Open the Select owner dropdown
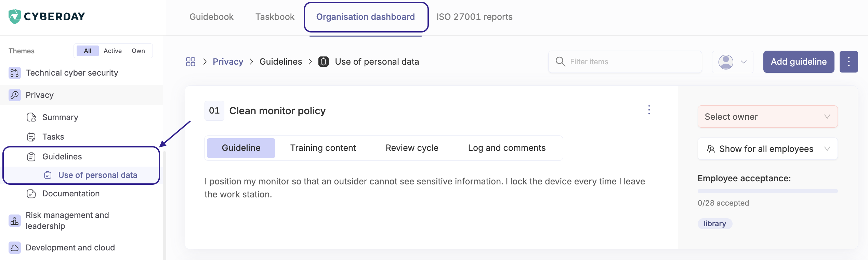 pos(767,117)
